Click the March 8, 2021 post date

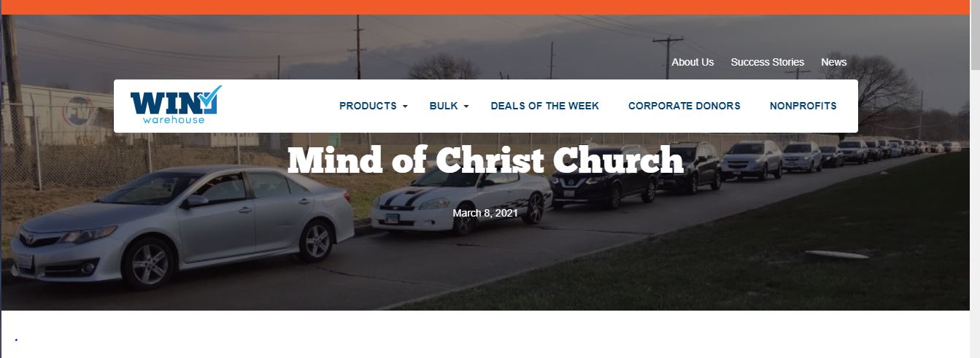tap(485, 213)
